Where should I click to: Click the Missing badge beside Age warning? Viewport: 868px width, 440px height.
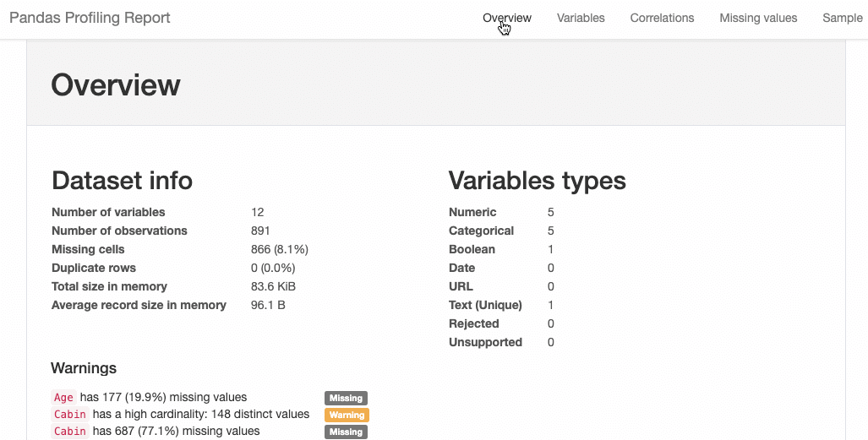point(346,398)
